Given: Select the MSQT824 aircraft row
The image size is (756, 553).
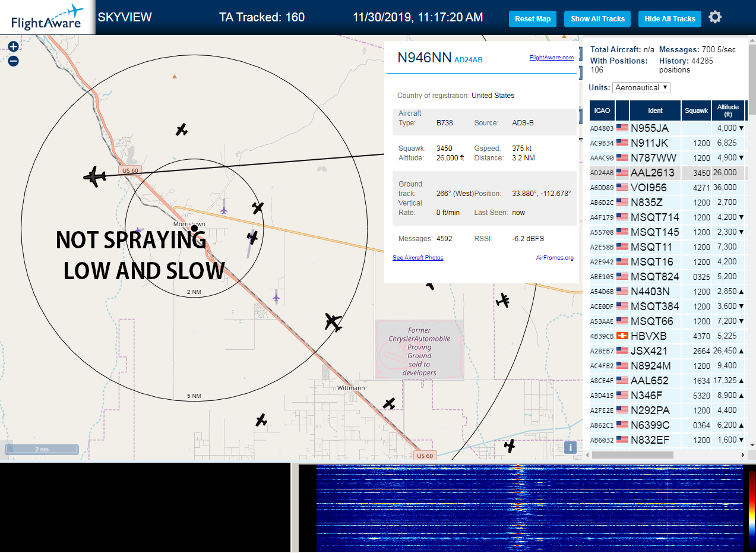Looking at the screenshot, I should [x=668, y=277].
